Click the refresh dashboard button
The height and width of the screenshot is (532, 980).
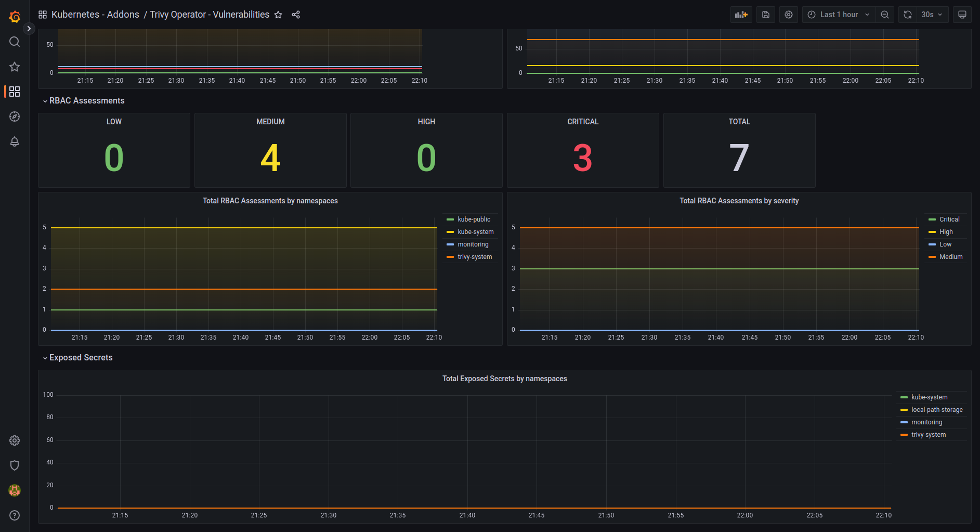coord(907,15)
